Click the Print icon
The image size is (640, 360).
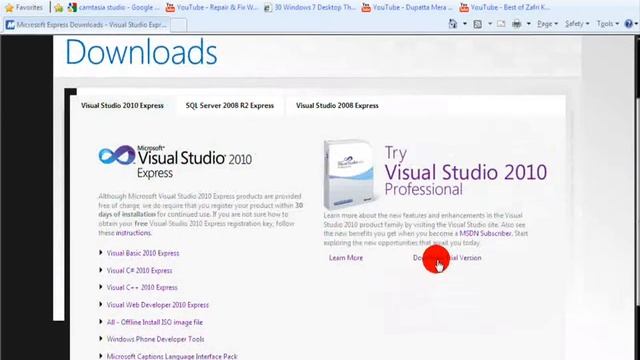click(x=517, y=24)
